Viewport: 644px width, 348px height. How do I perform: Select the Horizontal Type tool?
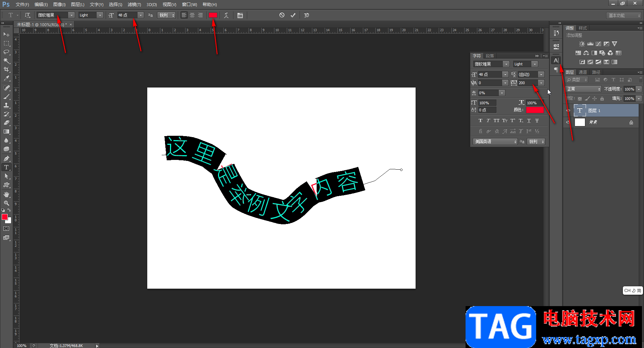coord(6,167)
